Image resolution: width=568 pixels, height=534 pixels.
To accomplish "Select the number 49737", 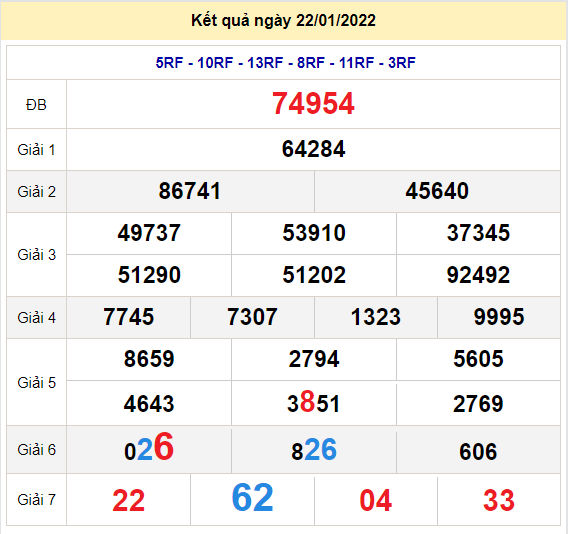I will point(149,233).
